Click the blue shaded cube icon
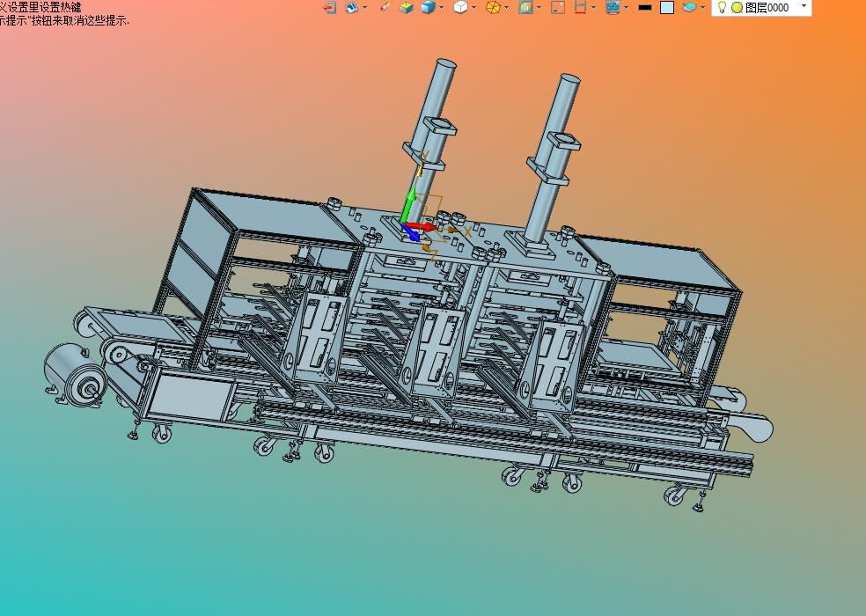 (428, 7)
